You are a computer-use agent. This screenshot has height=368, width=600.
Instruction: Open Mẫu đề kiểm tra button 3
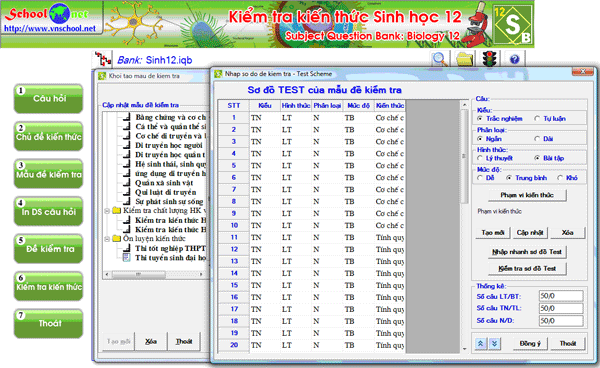[49, 174]
